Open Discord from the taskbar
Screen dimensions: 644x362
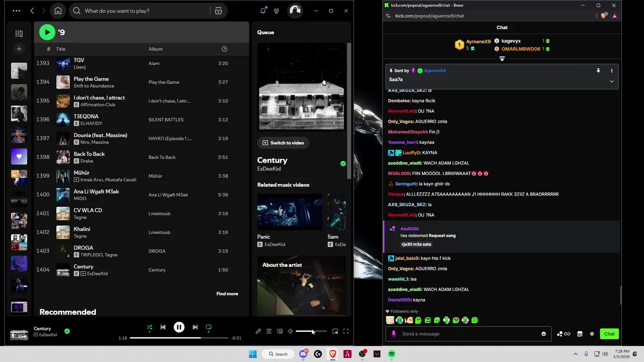point(303,354)
